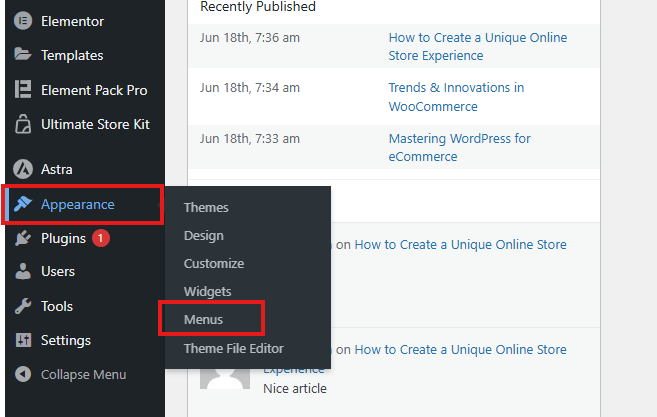Click the Elementor icon in sidebar
This screenshot has height=417, width=657.
[x=22, y=21]
